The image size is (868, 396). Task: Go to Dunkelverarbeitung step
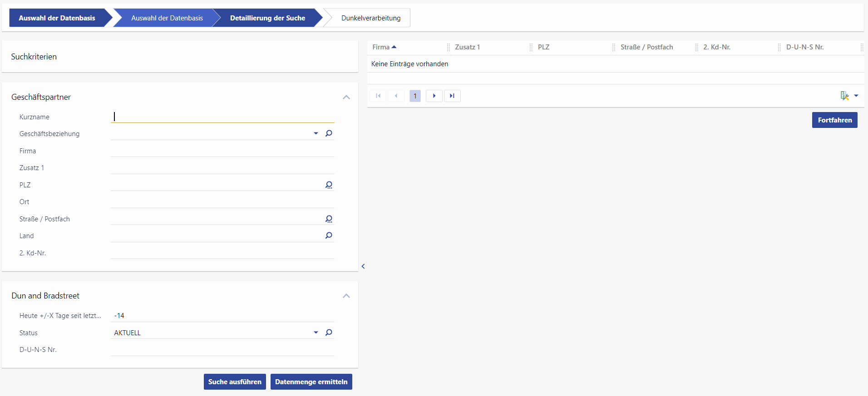370,18
